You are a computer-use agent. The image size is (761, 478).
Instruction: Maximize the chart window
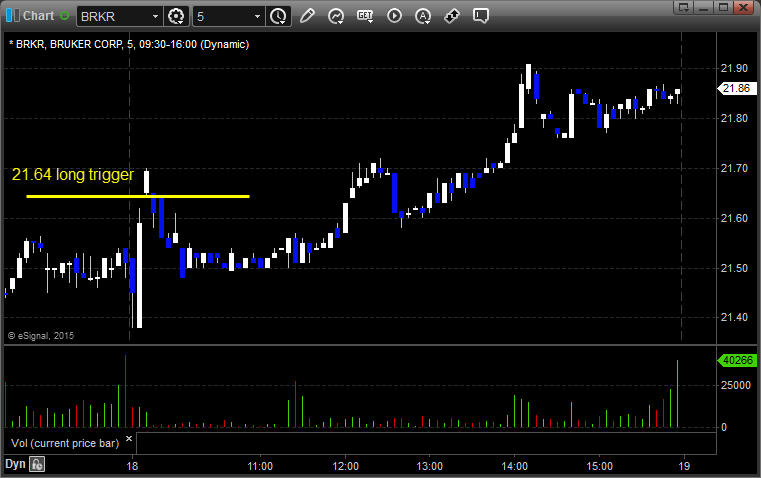pyautogui.click(x=723, y=7)
